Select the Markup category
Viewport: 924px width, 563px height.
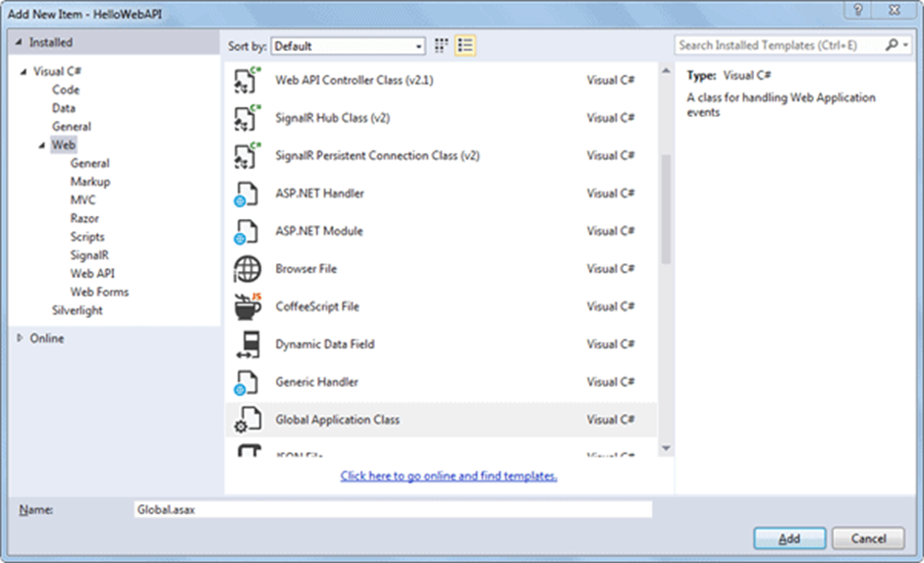click(x=90, y=182)
